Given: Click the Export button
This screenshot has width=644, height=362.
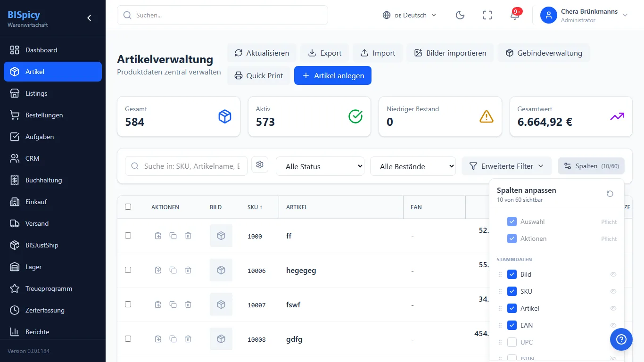Looking at the screenshot, I should [x=325, y=53].
